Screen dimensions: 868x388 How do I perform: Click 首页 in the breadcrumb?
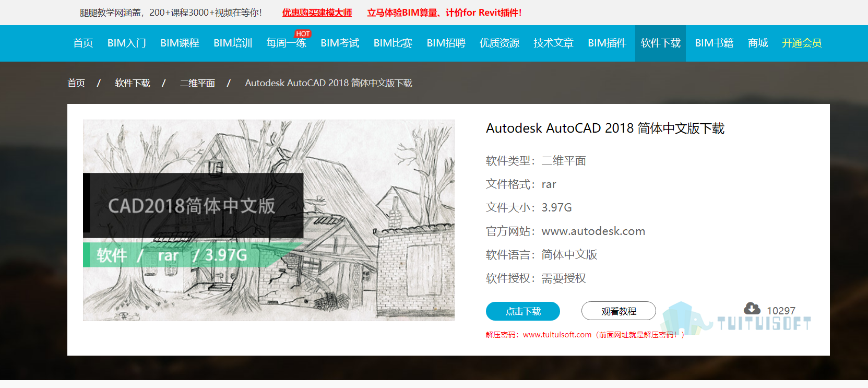76,83
